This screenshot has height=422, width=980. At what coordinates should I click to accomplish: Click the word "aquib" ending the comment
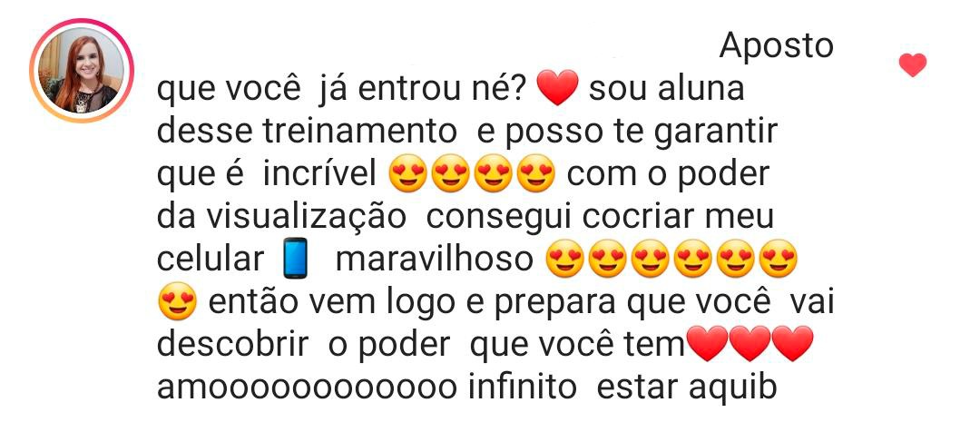point(732,388)
